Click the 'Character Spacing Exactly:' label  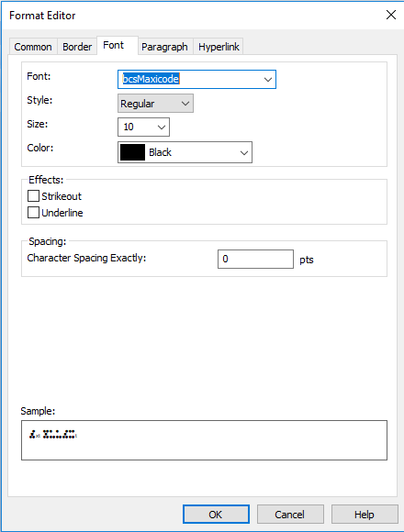tap(86, 258)
